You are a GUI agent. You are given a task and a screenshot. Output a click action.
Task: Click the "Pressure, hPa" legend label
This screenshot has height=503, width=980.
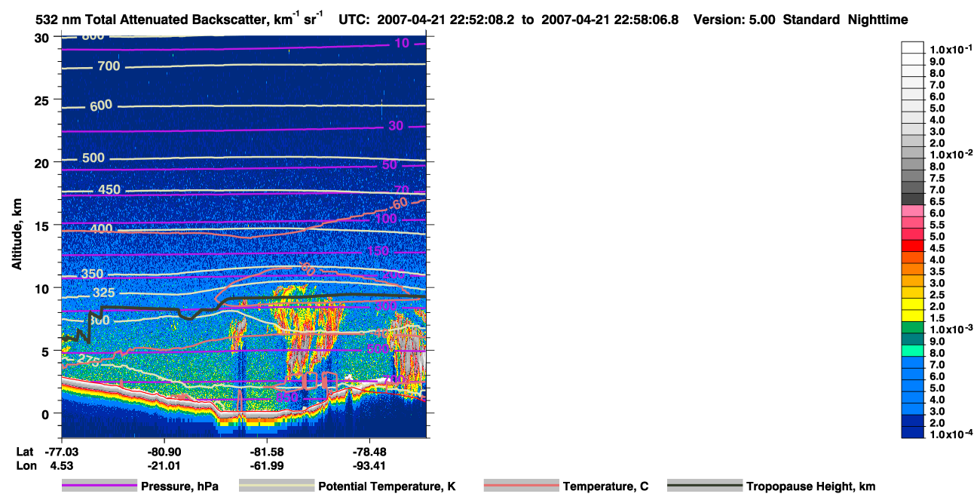[x=179, y=486]
